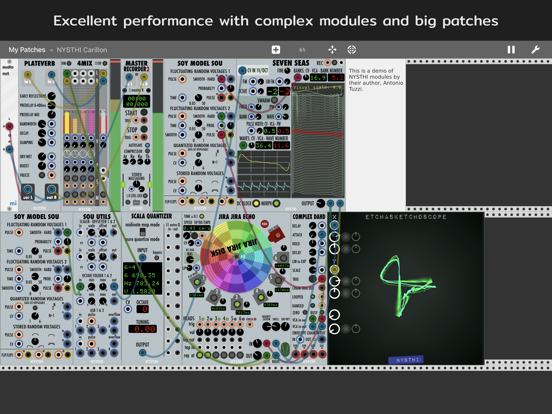The image size is (552, 414).
Task: Click the red TUNING value display
Action: click(x=142, y=329)
